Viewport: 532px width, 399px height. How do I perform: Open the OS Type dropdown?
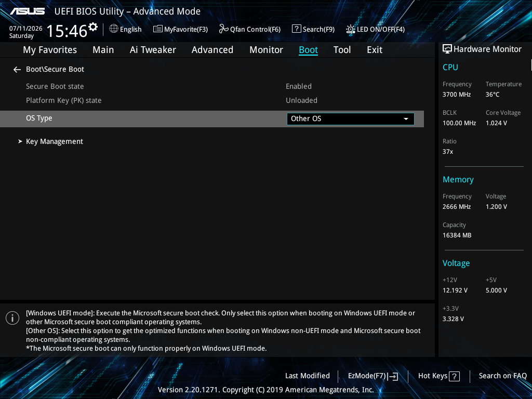point(351,119)
